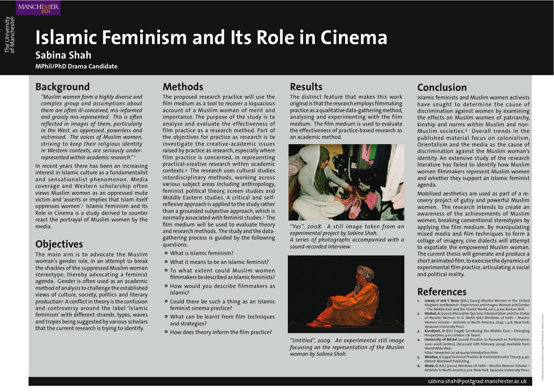Click the "Webb, G" reference entry
This screenshot has width=554, height=392.
473,368
